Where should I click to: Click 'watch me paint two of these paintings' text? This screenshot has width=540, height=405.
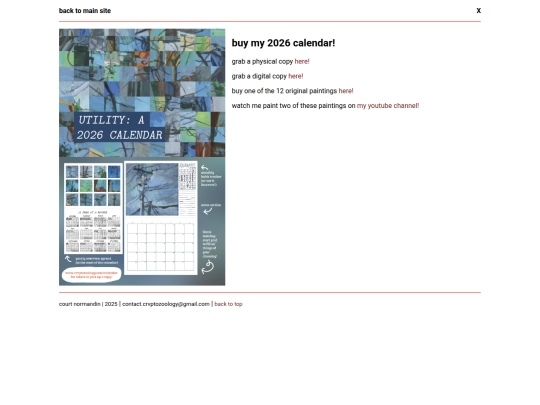coord(289,106)
